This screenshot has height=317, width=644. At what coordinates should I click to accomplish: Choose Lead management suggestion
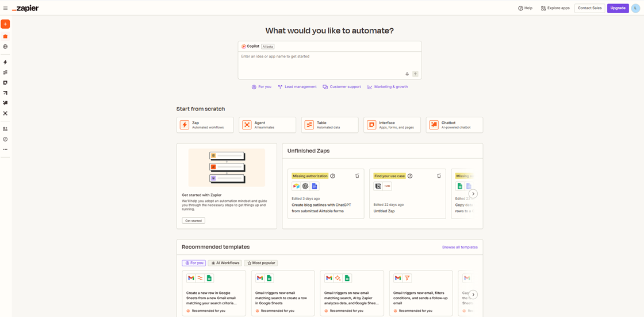click(297, 87)
